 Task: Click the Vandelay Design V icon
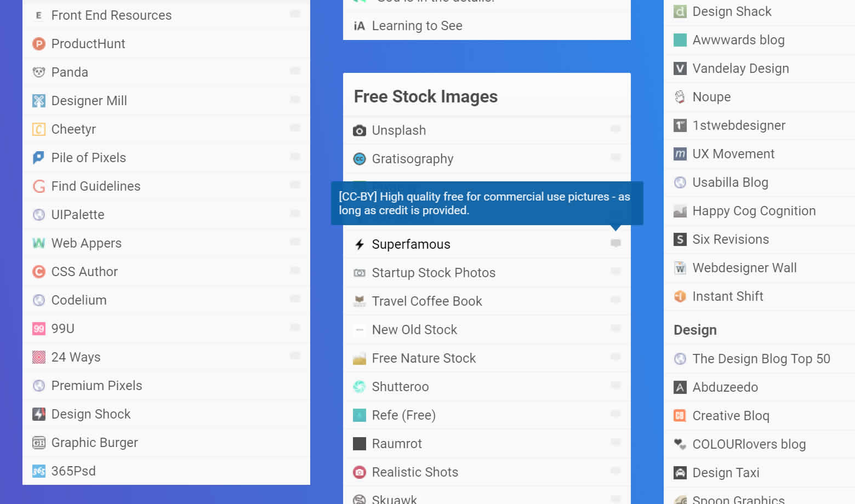click(680, 68)
